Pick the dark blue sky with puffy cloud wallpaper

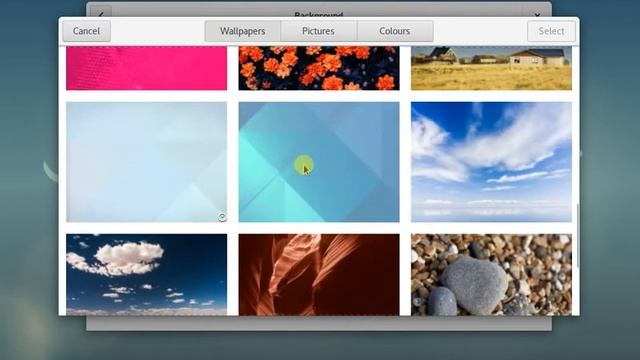click(147, 274)
